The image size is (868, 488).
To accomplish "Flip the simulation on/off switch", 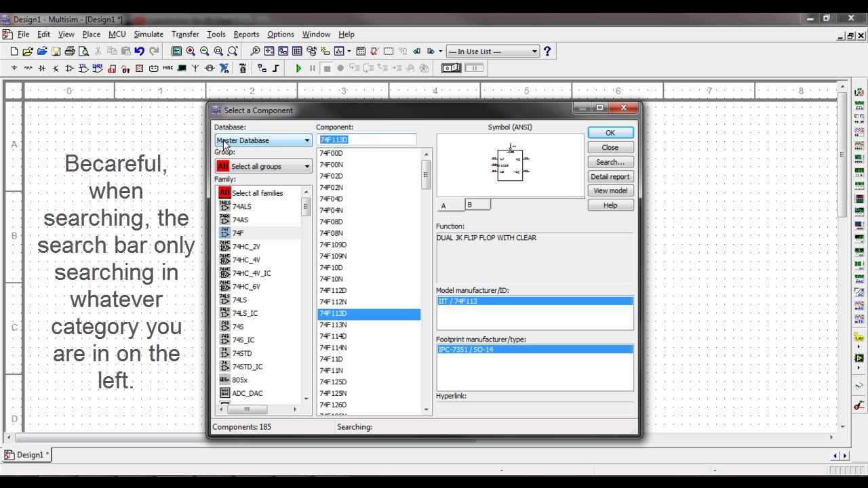I will point(451,68).
